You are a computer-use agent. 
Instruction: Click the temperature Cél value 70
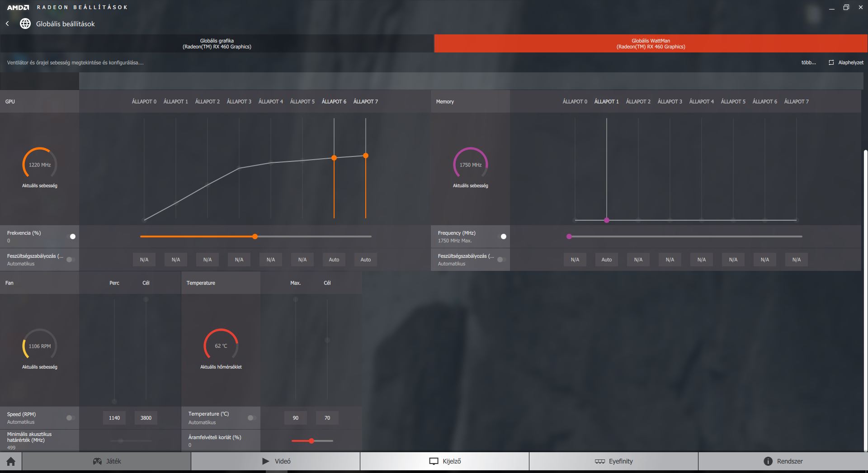pyautogui.click(x=327, y=418)
